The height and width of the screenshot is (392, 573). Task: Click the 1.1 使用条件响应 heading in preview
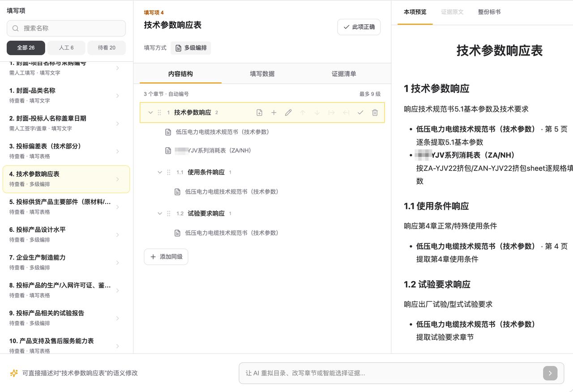436,206
